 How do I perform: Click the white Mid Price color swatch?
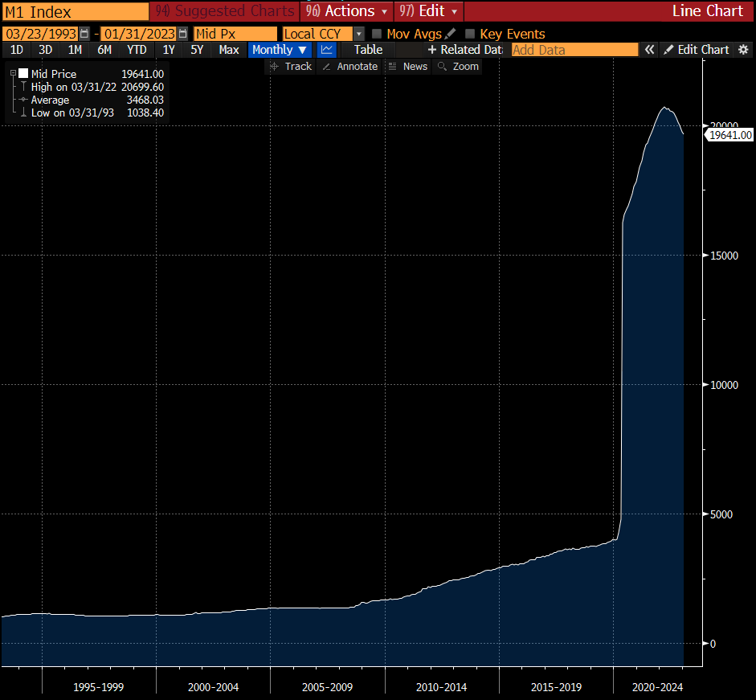(x=23, y=74)
